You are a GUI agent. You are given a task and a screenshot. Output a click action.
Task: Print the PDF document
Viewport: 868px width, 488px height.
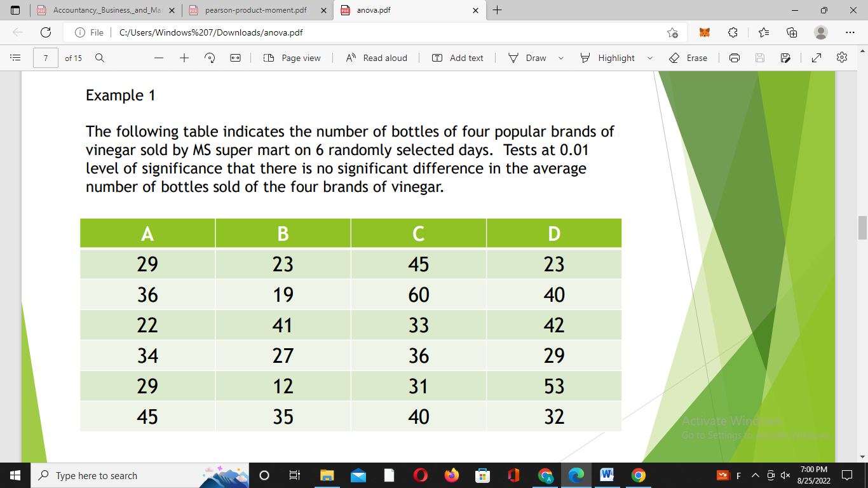pyautogui.click(x=735, y=58)
